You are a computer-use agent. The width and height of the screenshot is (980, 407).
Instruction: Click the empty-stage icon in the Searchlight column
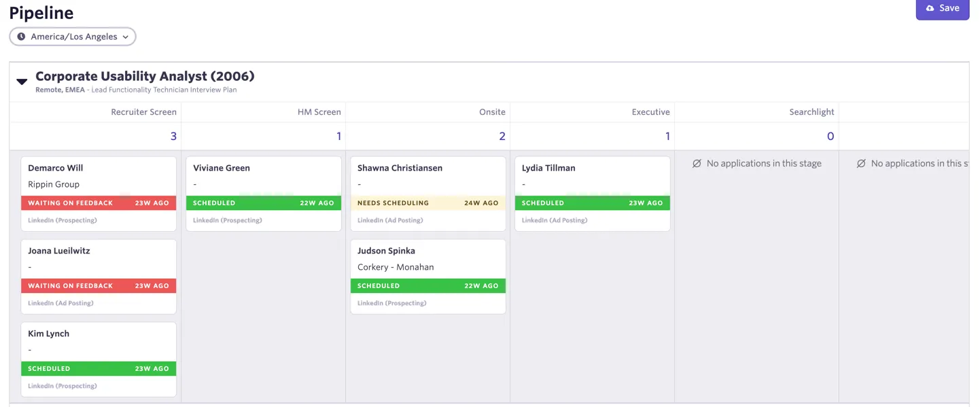point(697,164)
